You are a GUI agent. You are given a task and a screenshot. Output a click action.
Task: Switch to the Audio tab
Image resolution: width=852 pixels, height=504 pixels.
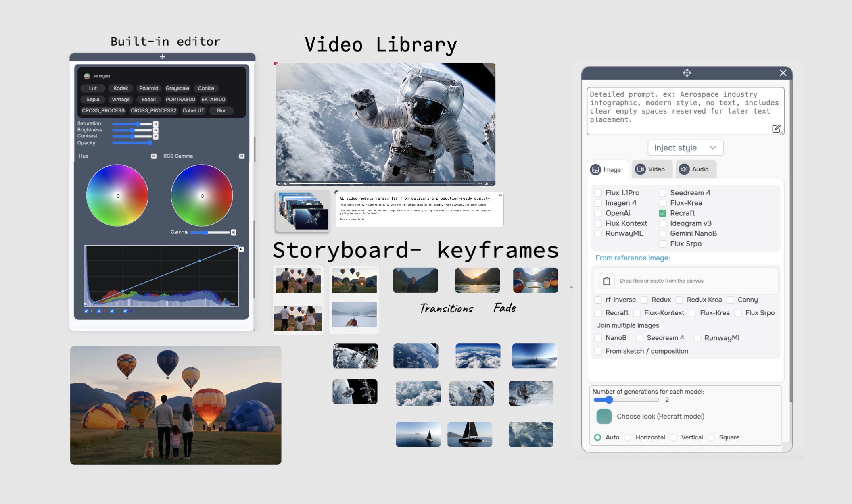click(695, 169)
